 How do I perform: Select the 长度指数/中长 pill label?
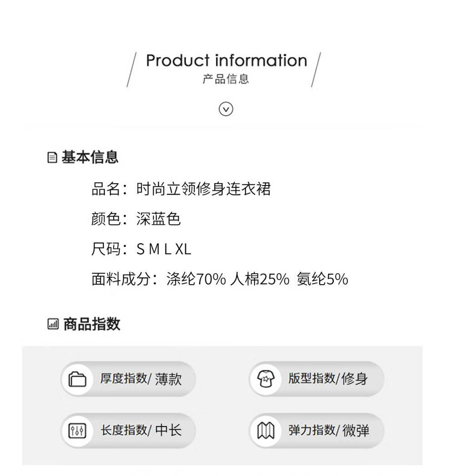pyautogui.click(x=141, y=431)
